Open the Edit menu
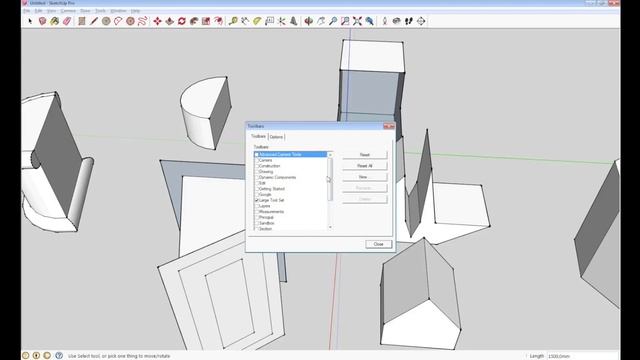This screenshot has height=360, width=640. (x=38, y=11)
